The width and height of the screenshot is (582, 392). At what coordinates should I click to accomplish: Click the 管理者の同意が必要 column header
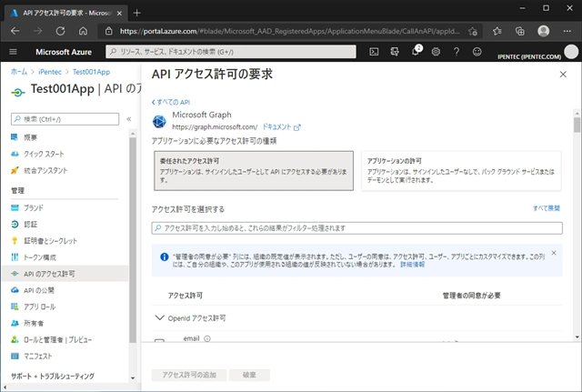[471, 296]
